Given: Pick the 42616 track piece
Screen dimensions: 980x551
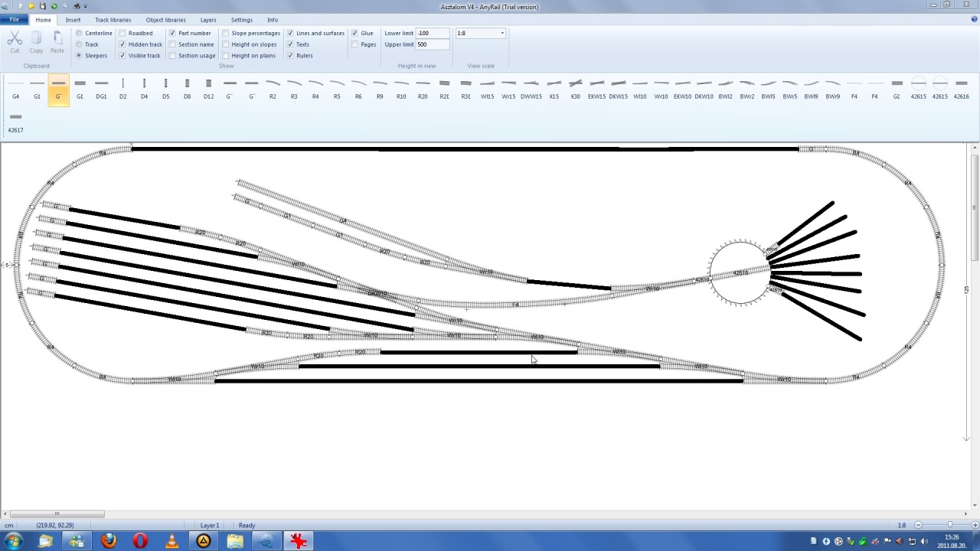Looking at the screenshot, I should point(961,89).
